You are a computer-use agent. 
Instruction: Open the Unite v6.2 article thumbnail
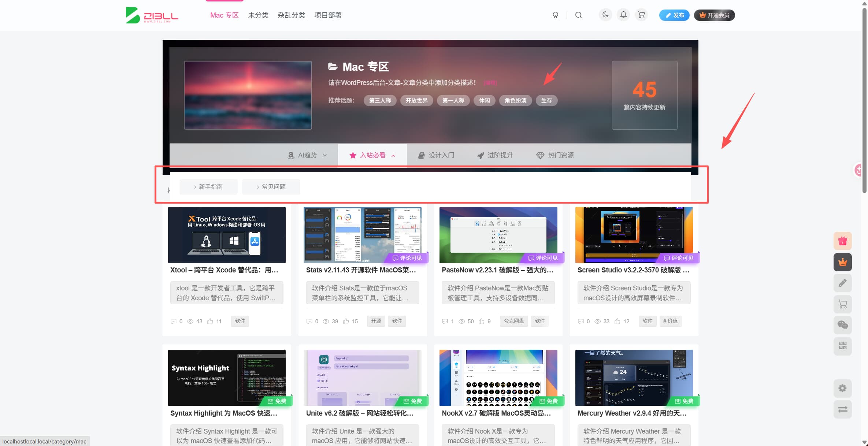pyautogui.click(x=363, y=378)
